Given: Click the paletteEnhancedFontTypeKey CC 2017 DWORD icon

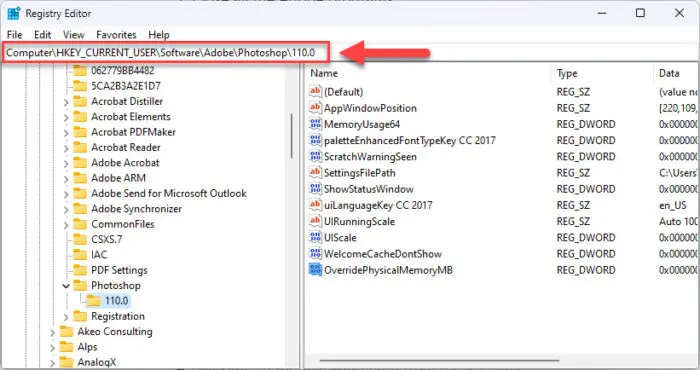Looking at the screenshot, I should coord(315,140).
